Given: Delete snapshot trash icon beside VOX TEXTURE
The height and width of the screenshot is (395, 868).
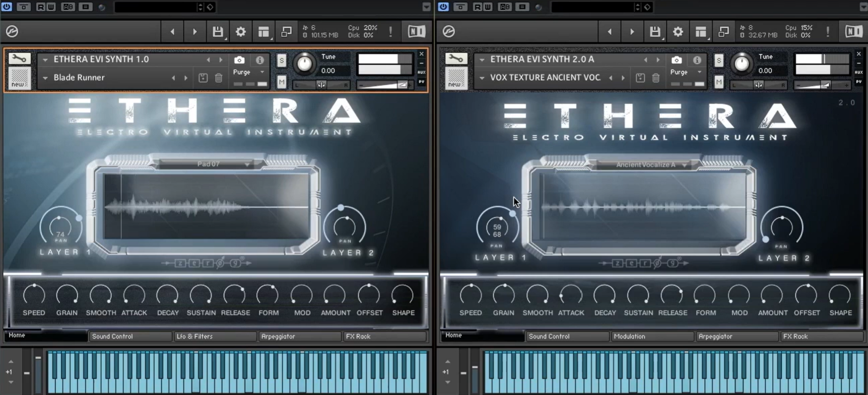Looking at the screenshot, I should coord(656,78).
